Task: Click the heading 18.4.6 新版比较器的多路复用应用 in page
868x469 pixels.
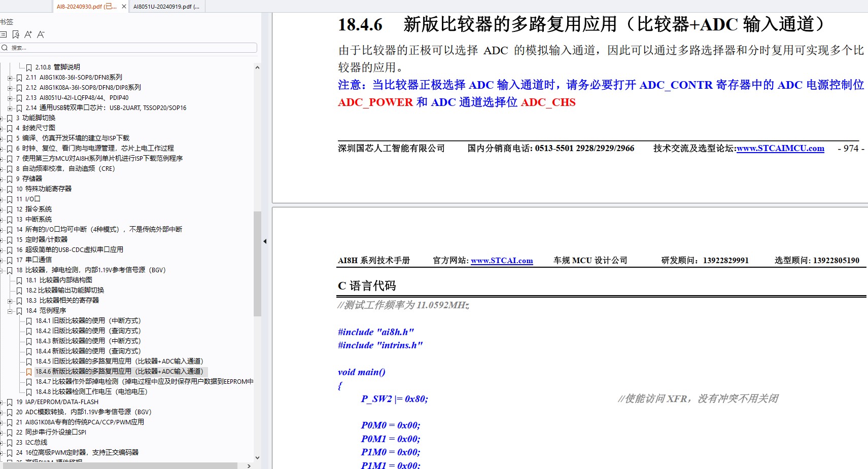Action: 583,24
